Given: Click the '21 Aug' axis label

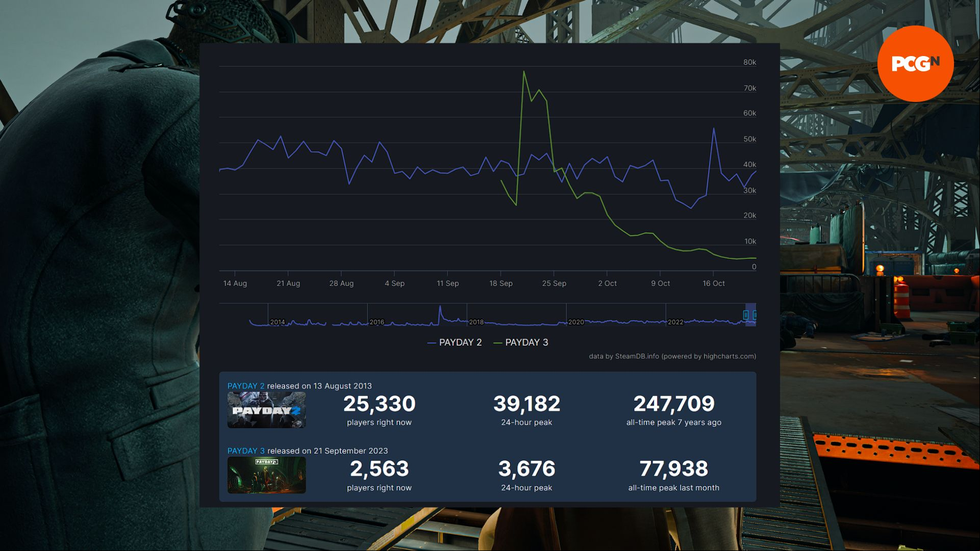Looking at the screenshot, I should click(x=288, y=283).
